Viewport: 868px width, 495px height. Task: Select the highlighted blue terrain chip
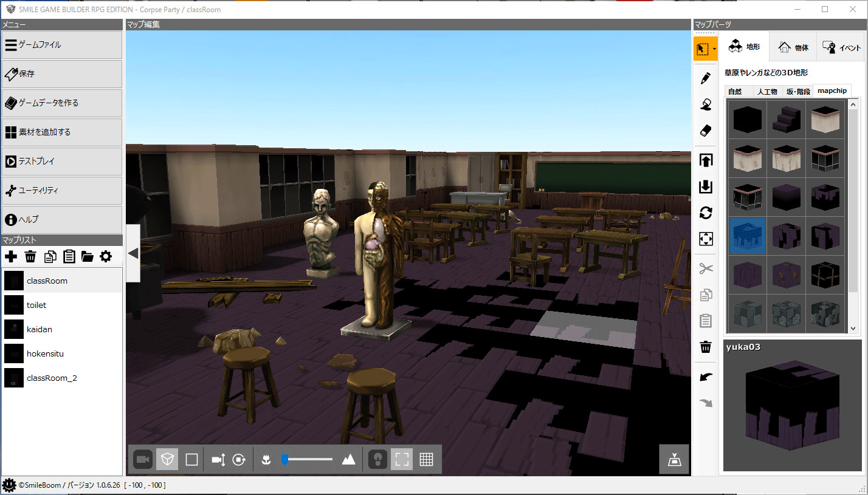tap(747, 236)
